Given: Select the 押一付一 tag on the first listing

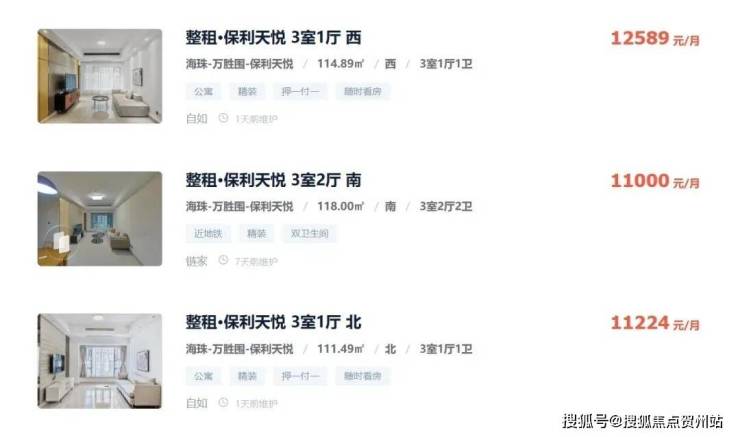Looking at the screenshot, I should tap(300, 92).
